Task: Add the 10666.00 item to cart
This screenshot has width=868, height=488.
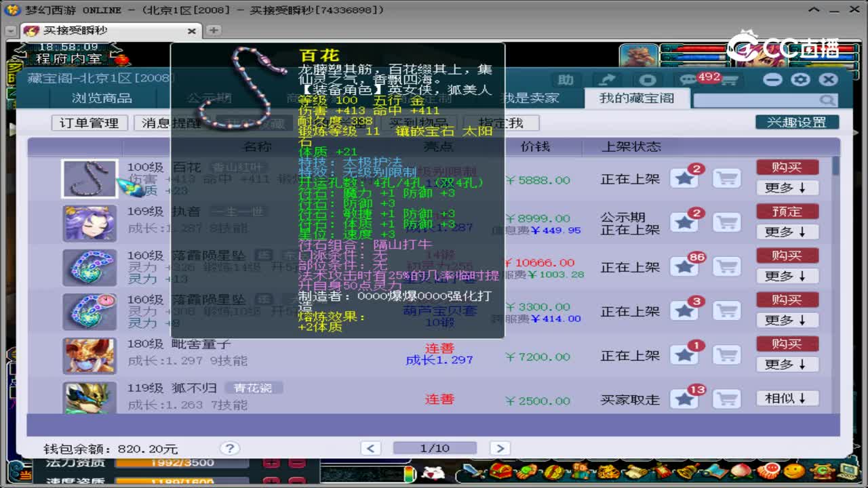Action: click(x=726, y=267)
